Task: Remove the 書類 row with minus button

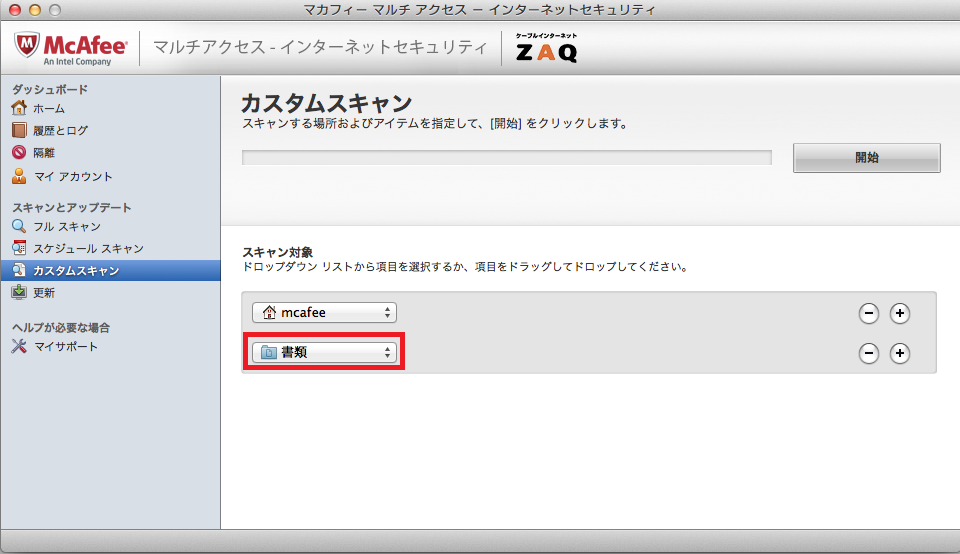Action: click(868, 353)
